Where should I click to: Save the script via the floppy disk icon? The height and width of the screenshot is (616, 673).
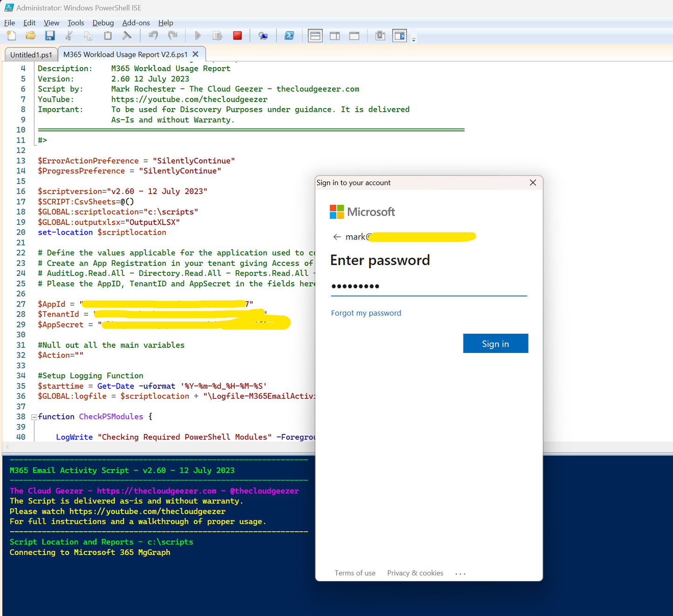(50, 35)
